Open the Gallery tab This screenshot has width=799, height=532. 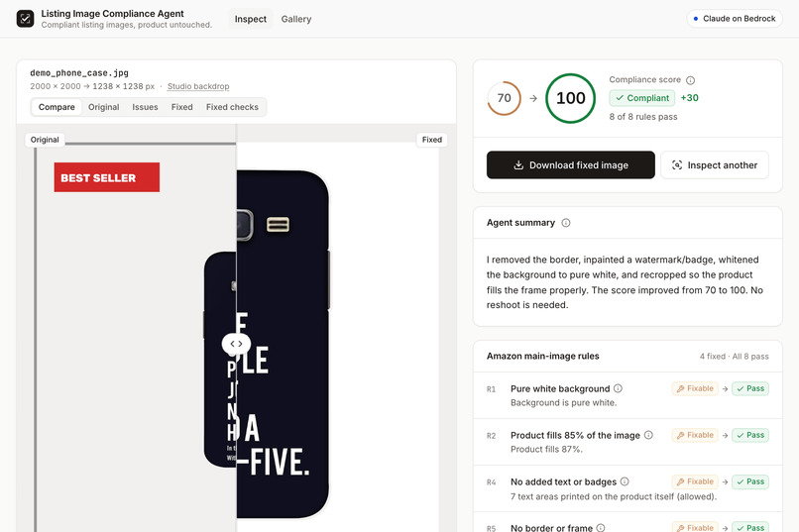coord(296,19)
